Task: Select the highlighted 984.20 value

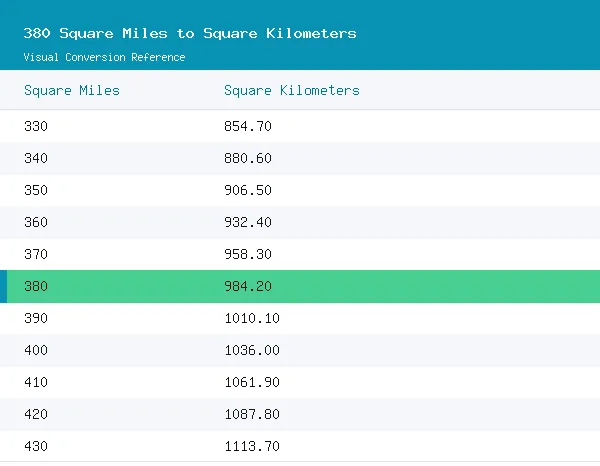Action: point(248,286)
